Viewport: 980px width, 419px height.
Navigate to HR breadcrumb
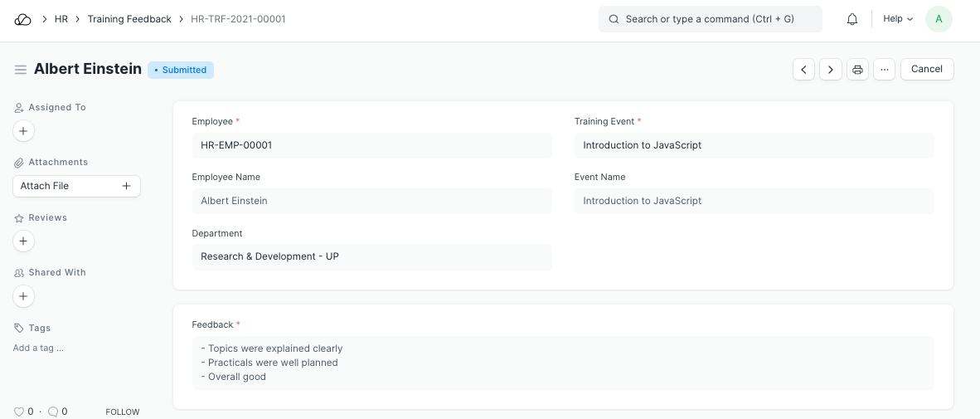tap(61, 19)
